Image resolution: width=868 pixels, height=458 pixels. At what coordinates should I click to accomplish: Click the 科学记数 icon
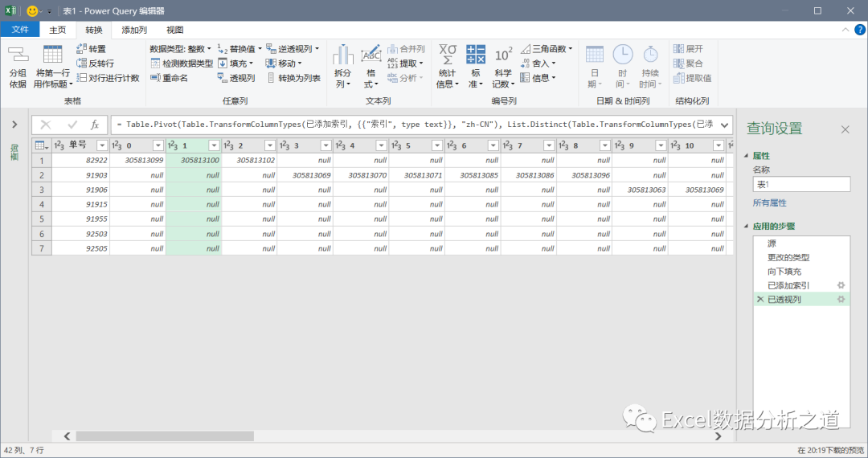point(504,55)
